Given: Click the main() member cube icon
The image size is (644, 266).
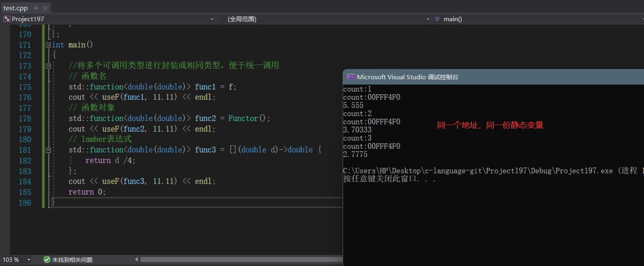Looking at the screenshot, I should (x=437, y=19).
